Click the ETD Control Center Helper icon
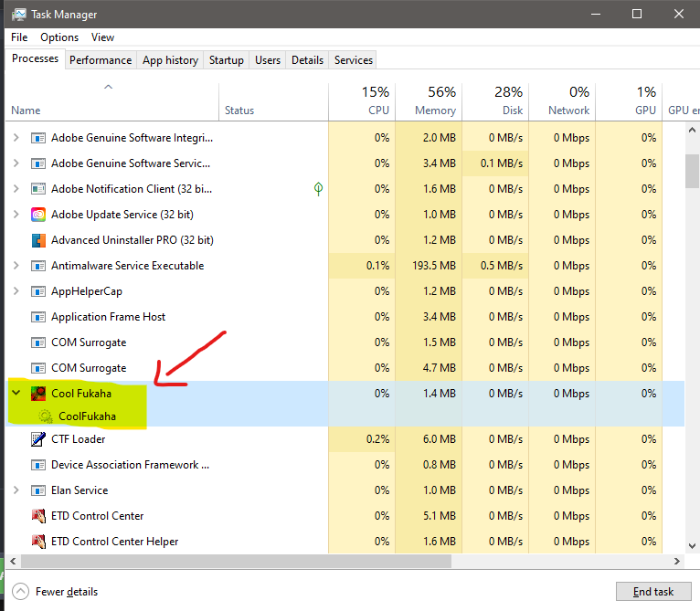 tap(38, 542)
